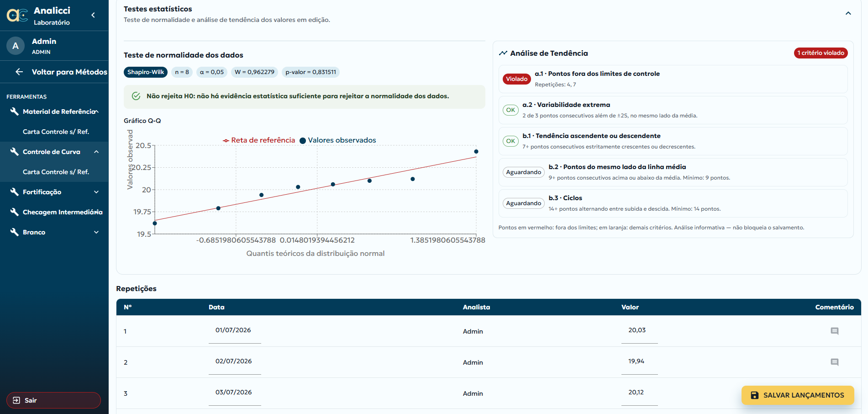Edit date field 01/07/2026 in row 1

(235, 330)
